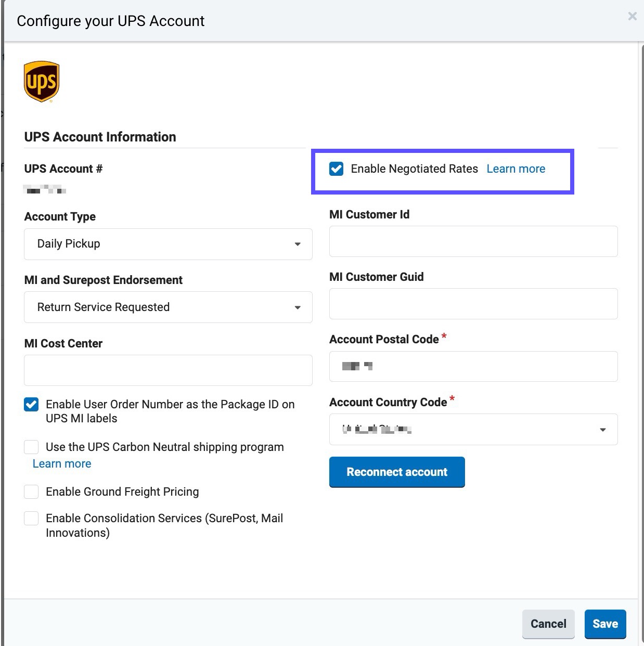Enable UPS Carbon Neutral shipping program
This screenshot has height=646, width=644.
(31, 447)
